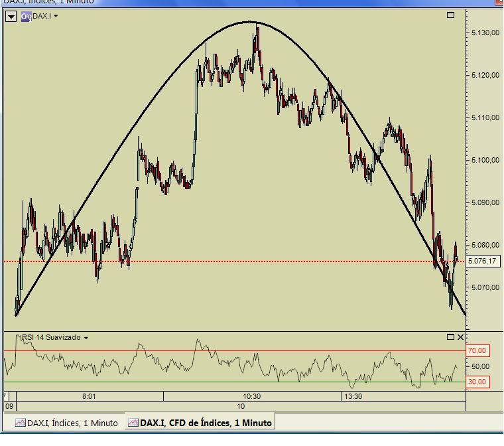504x446 pixels.
Task: Click the RSI 30,00 level label
Action: 477,382
